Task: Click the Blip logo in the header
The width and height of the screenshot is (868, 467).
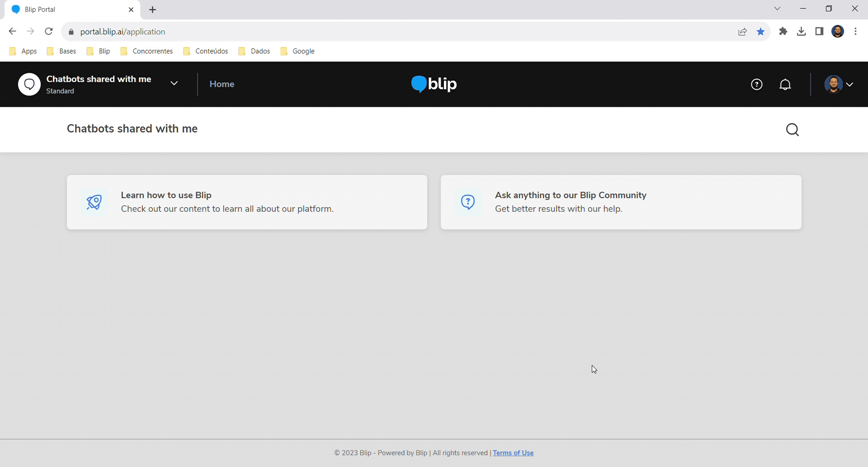Action: point(434,84)
